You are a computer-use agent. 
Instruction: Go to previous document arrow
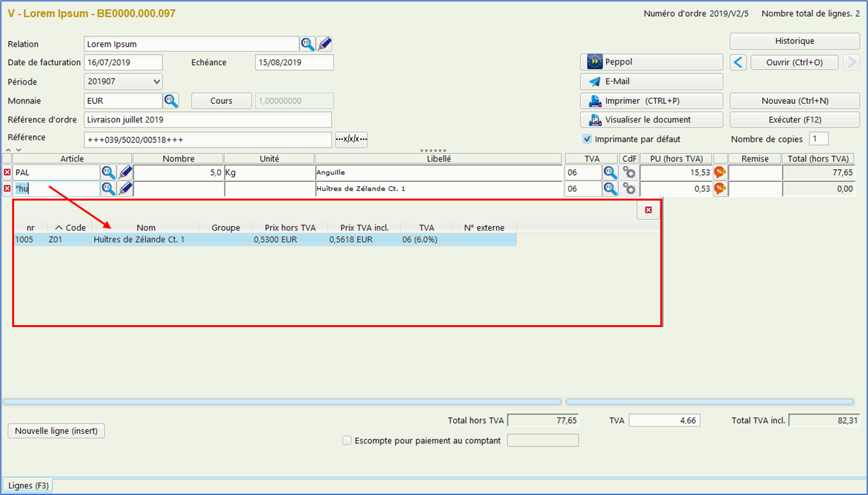coord(739,62)
